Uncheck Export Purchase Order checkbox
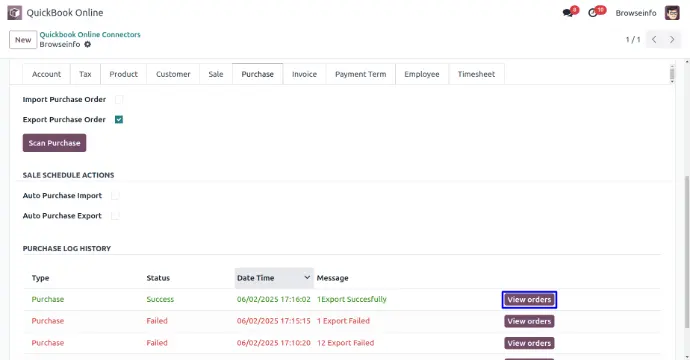 (x=119, y=119)
